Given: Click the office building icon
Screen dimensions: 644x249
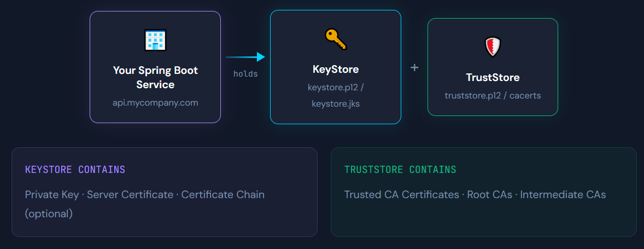Looking at the screenshot, I should (155, 40).
